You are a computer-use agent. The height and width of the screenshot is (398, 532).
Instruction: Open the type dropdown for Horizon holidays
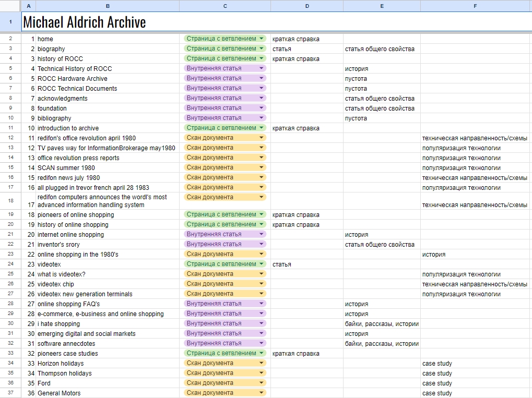click(x=261, y=363)
